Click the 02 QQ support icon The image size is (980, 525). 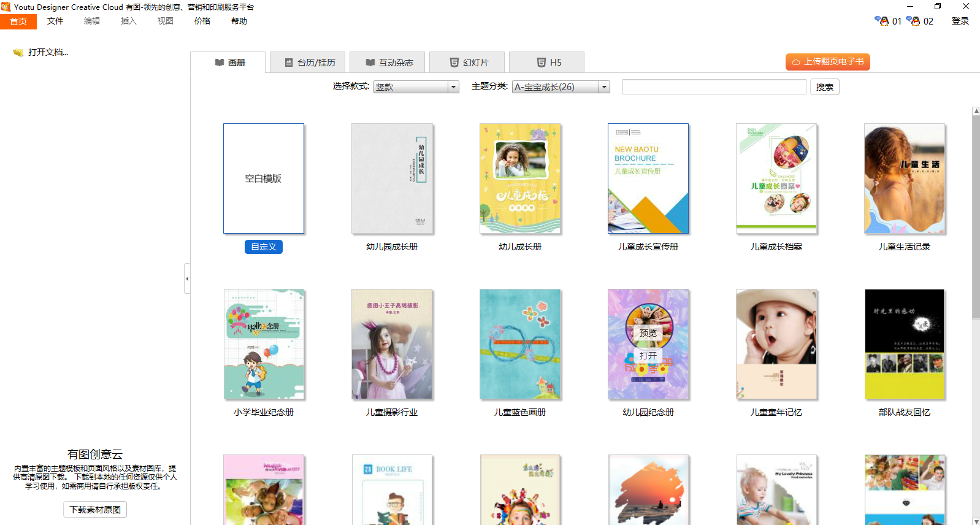[x=913, y=21]
